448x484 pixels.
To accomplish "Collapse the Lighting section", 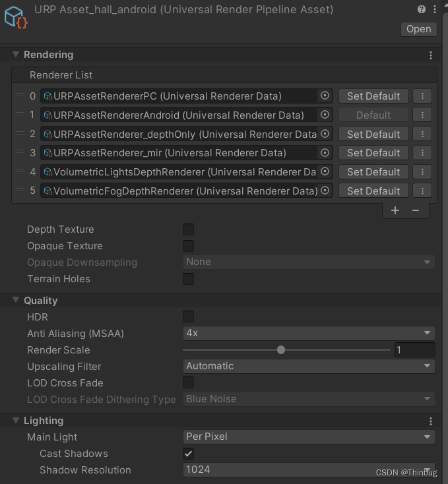I will (15, 420).
